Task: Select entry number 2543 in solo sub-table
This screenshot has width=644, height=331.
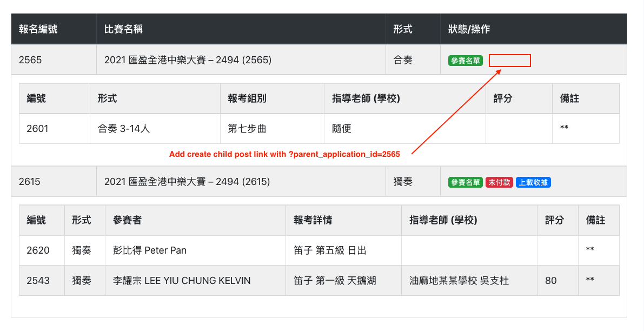Action: (38, 281)
